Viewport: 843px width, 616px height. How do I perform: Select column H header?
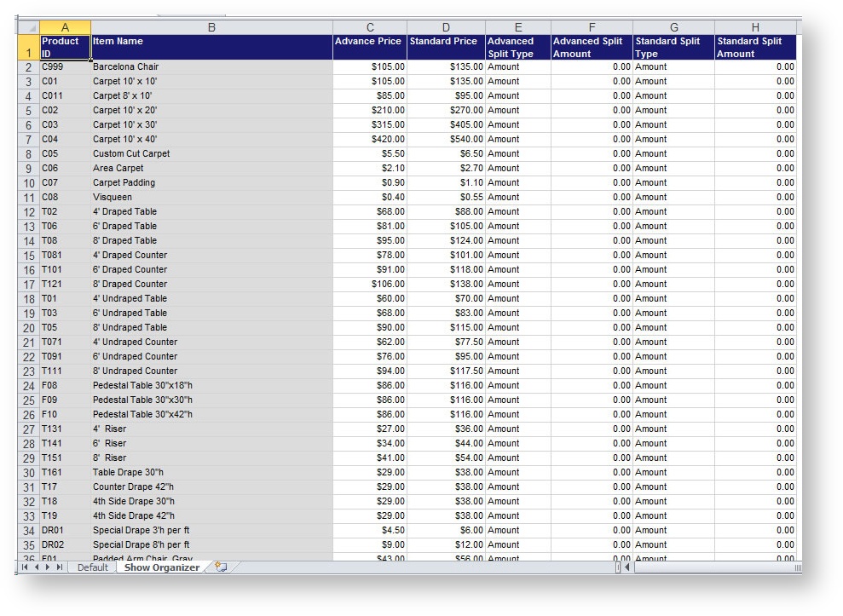(754, 27)
